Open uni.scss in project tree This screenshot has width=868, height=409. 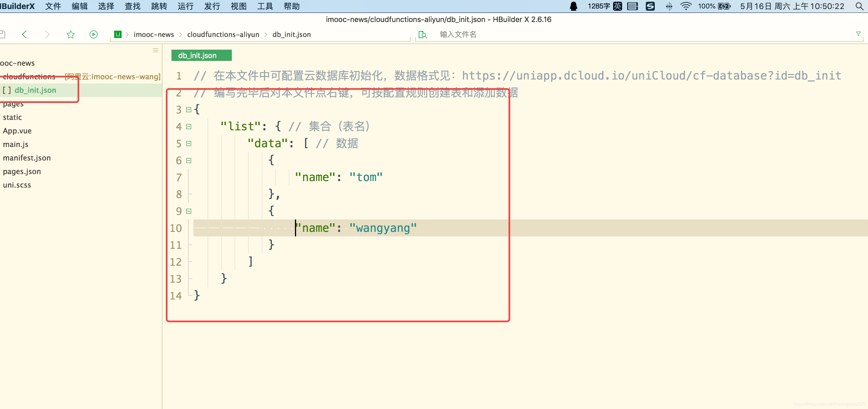pos(17,185)
